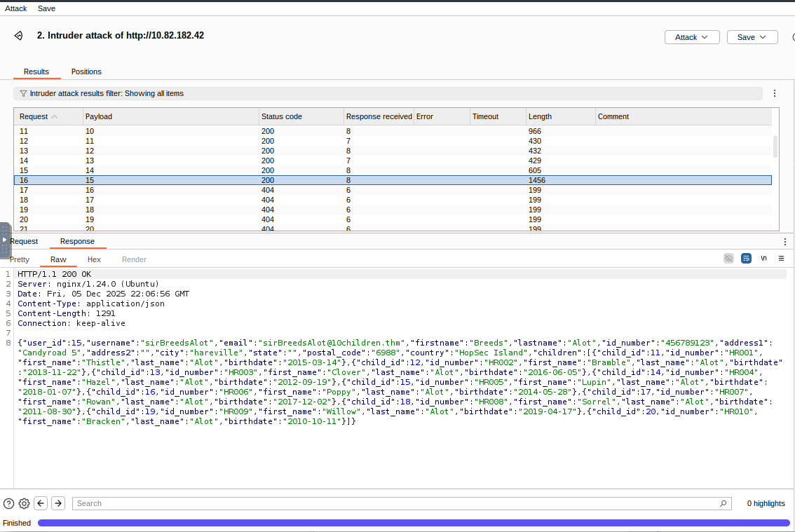
Task: Expand the Save dropdown button
Action: click(752, 37)
